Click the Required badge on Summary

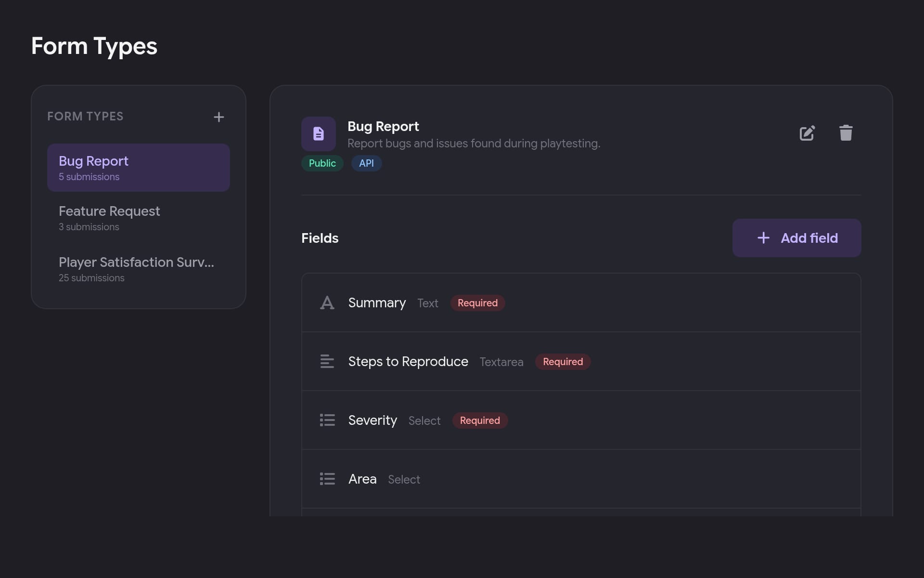tap(477, 303)
